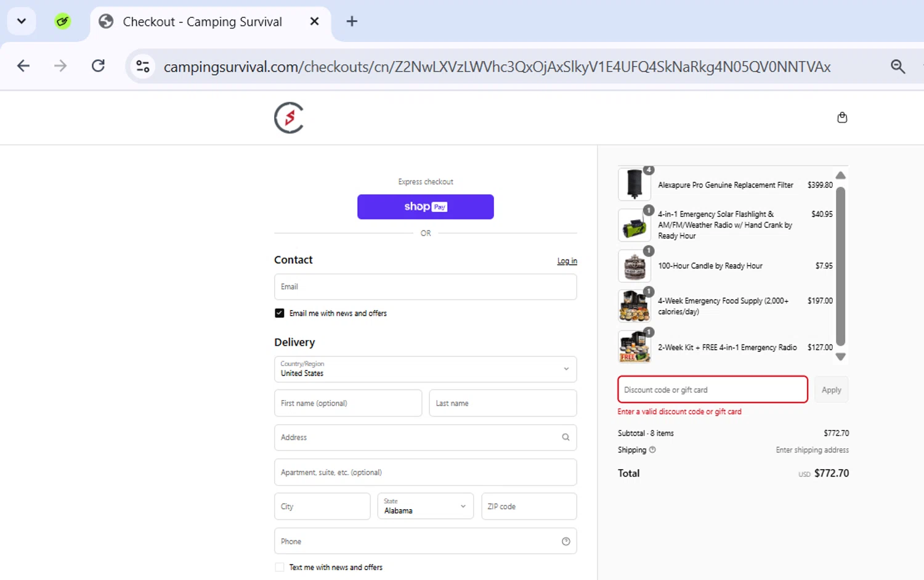The height and width of the screenshot is (580, 924).
Task: Click the Enter a valid discount code error
Action: click(679, 412)
